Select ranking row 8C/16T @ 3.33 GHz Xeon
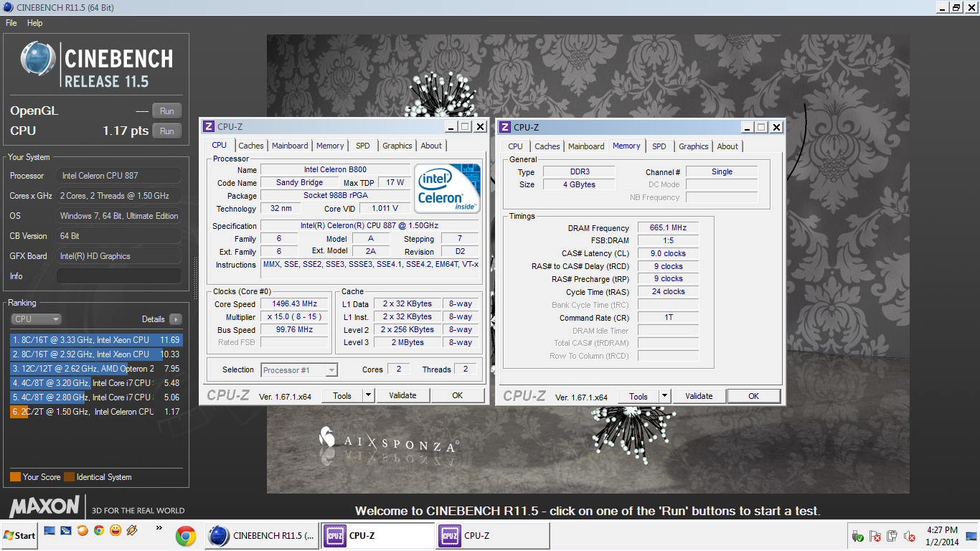The width and height of the screenshot is (980, 551). pos(96,340)
